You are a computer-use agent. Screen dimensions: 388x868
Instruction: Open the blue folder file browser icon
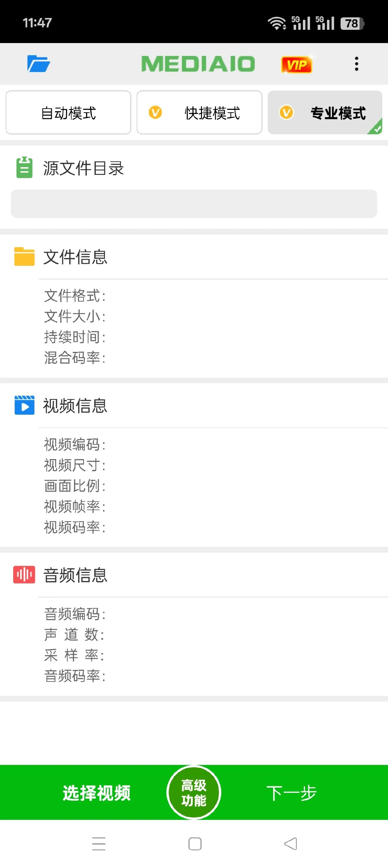39,64
